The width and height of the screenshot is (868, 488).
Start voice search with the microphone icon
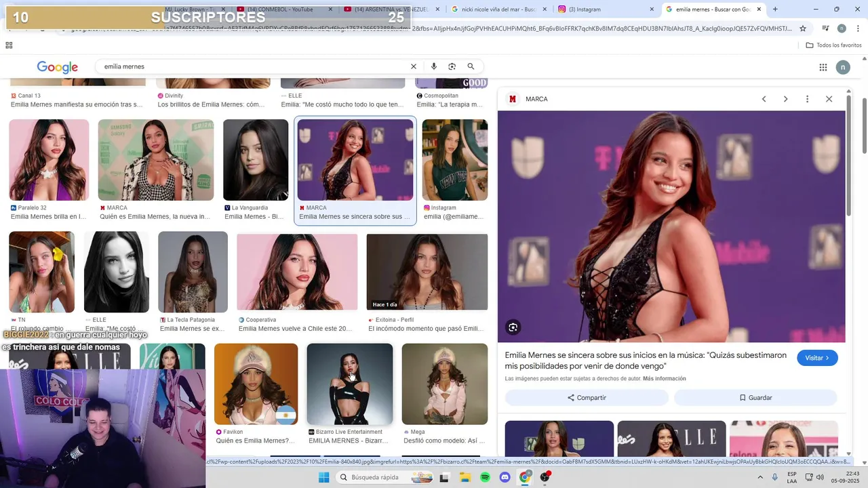(433, 66)
